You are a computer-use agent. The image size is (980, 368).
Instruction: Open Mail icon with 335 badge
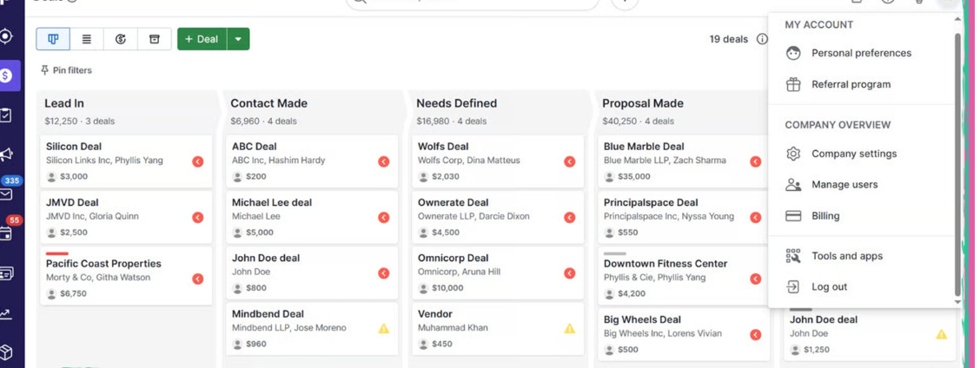tap(5, 194)
